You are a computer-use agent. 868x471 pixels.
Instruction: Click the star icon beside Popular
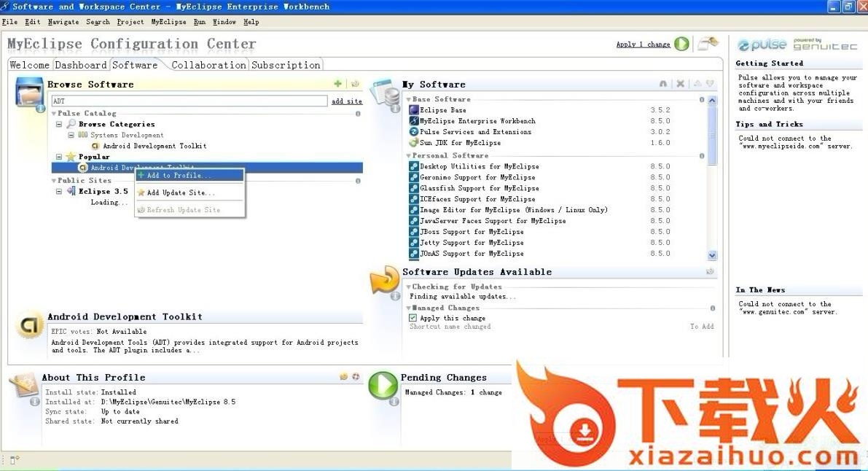pyautogui.click(x=71, y=157)
